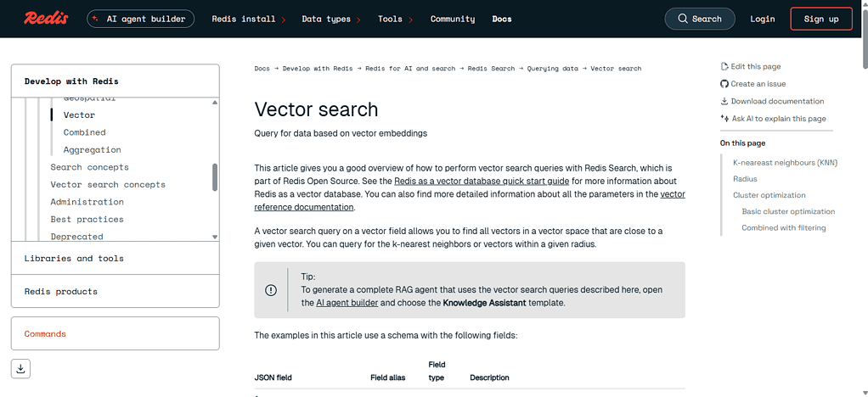Click the Redis logo
Image resolution: width=868 pixels, height=397 pixels.
click(46, 19)
